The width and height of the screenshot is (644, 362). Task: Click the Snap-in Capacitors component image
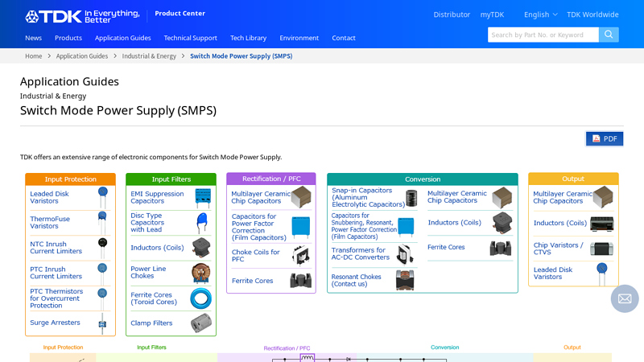[411, 198]
